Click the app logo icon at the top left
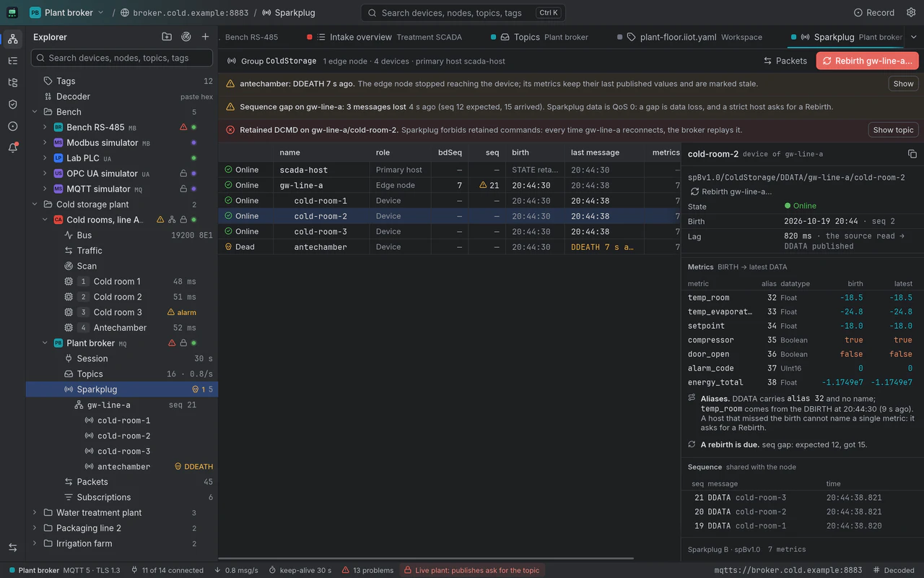The width and height of the screenshot is (924, 578). pos(13,12)
